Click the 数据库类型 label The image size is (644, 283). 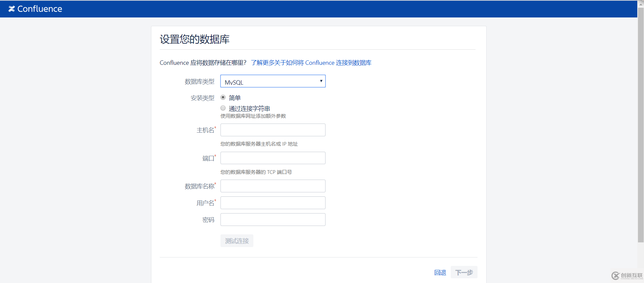pos(199,82)
